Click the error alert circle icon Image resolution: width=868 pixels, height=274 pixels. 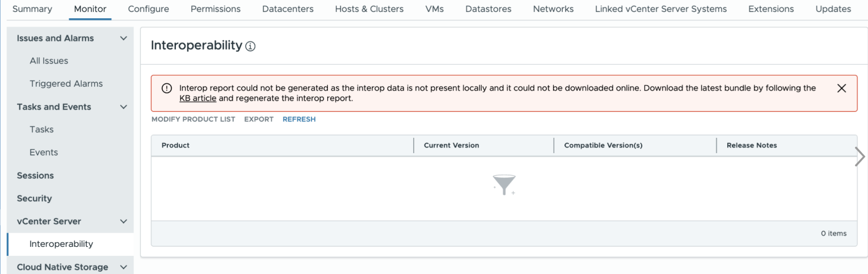[x=167, y=88]
